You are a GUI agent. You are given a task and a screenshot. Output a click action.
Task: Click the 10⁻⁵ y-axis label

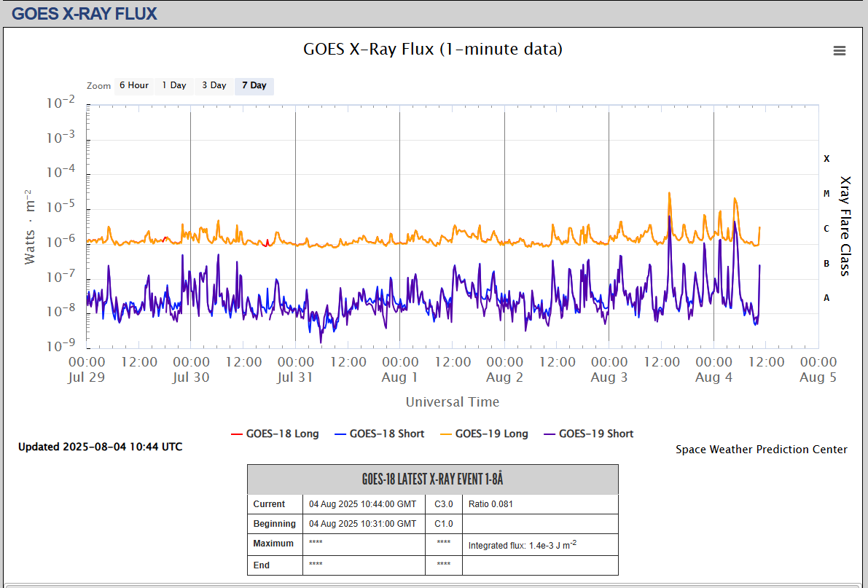pos(61,207)
